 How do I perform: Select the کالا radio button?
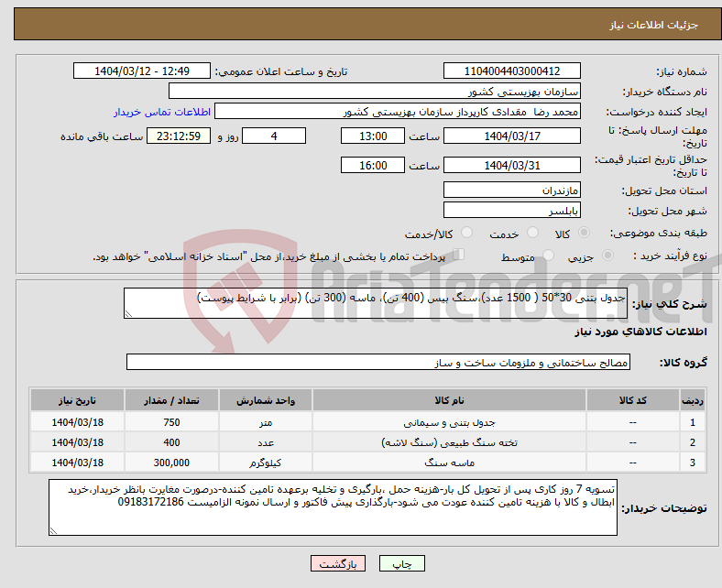[x=584, y=233]
